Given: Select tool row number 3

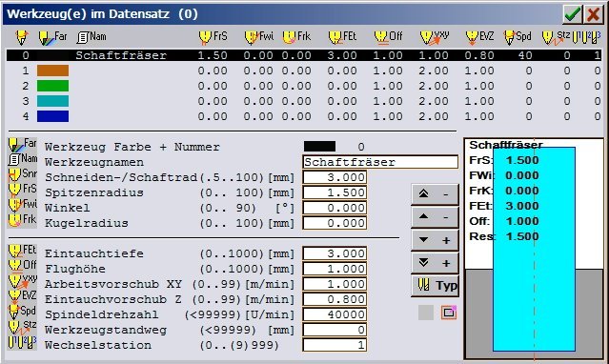Looking at the screenshot, I should [x=26, y=101].
